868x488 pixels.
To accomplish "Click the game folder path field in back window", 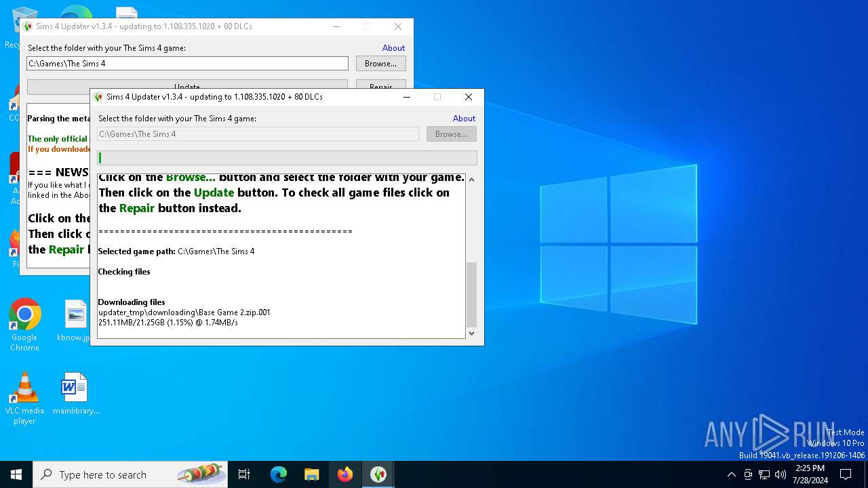I will point(187,64).
